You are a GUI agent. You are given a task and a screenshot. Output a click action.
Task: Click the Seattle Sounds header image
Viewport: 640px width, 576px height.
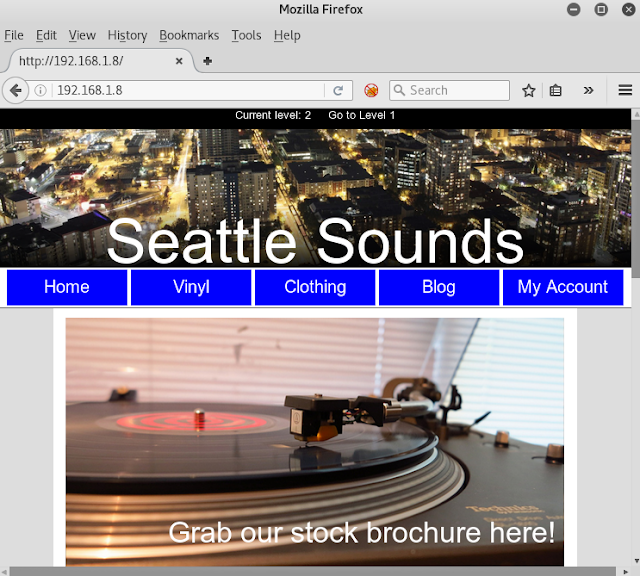[x=316, y=198]
